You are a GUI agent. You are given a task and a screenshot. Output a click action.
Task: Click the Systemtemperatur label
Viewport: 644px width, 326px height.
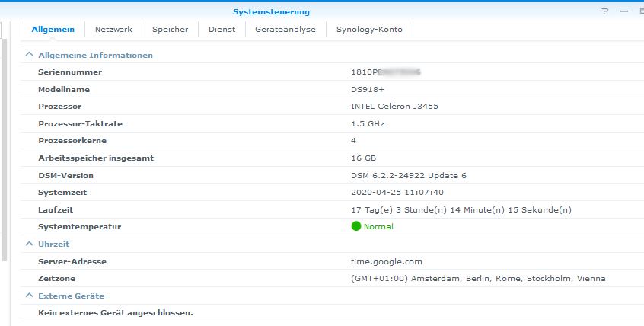tap(80, 226)
